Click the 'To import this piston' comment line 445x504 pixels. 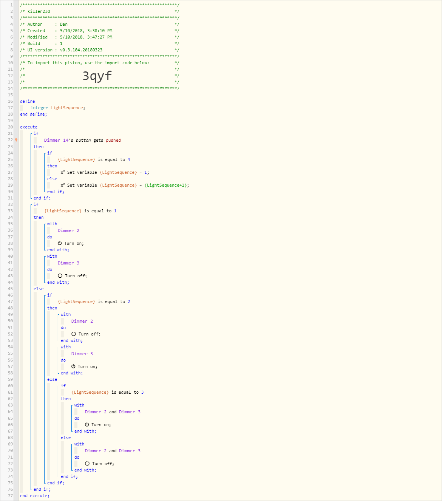(100, 63)
